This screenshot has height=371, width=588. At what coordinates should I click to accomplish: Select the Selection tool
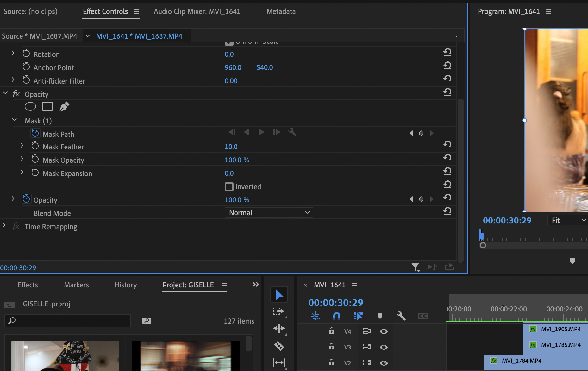point(279,294)
